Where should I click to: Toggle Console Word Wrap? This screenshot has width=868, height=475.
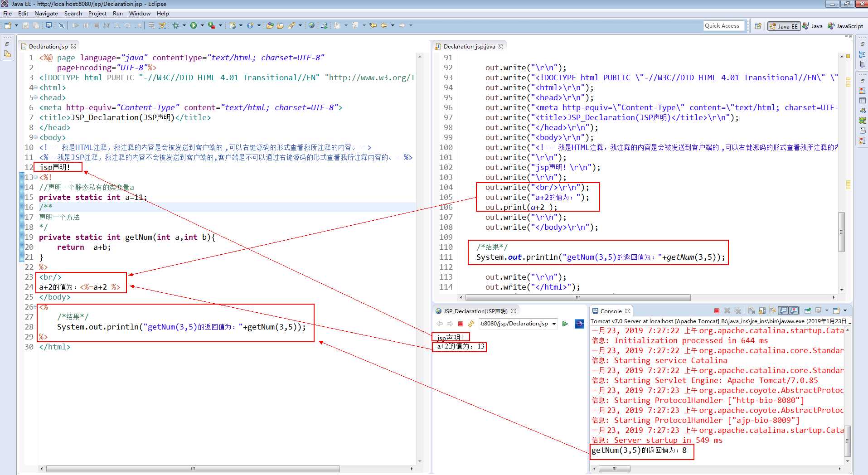773,311
